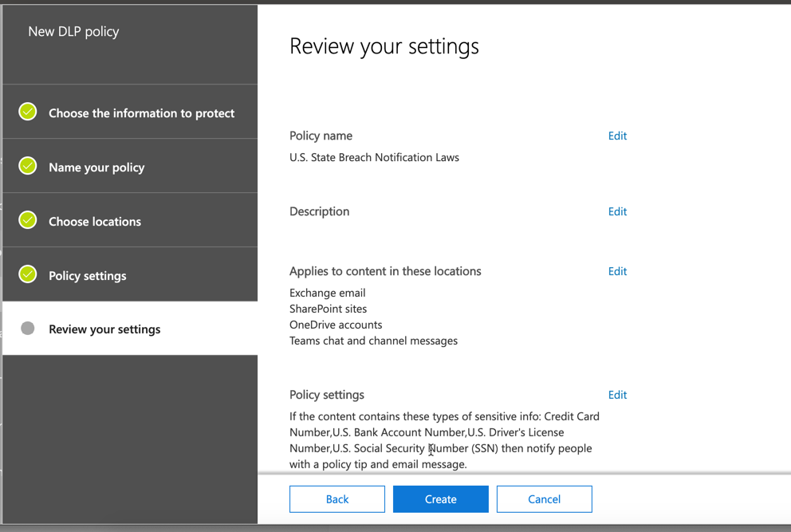791x532 pixels.
Task: Click green checkmark beside Choose locations
Action: pyautogui.click(x=28, y=220)
